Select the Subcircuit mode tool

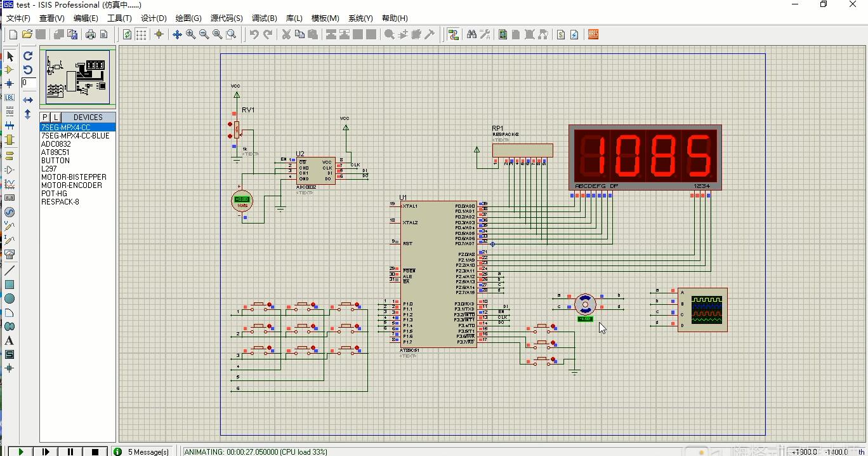[x=10, y=140]
